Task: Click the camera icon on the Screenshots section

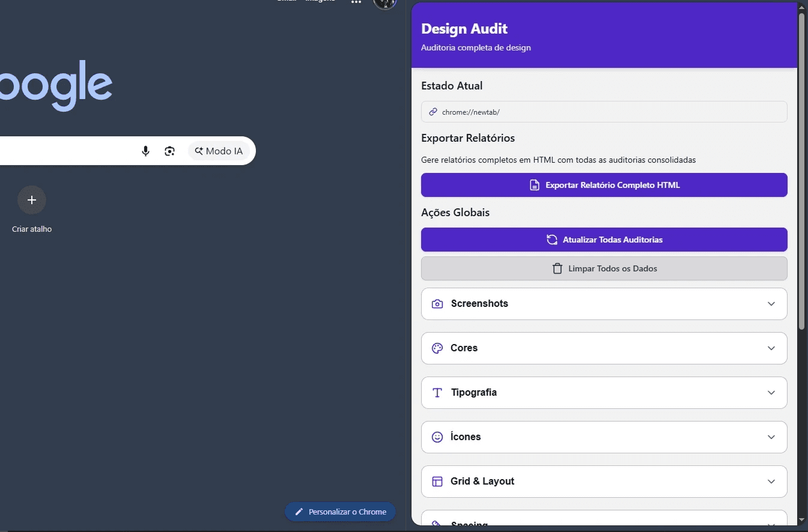Action: click(x=437, y=304)
